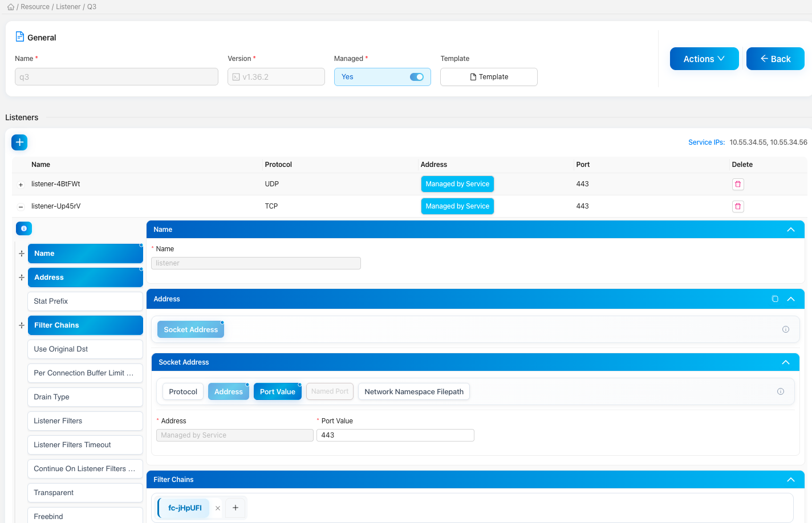Delete the listener-Up45rV row
This screenshot has width=812, height=523.
click(738, 206)
